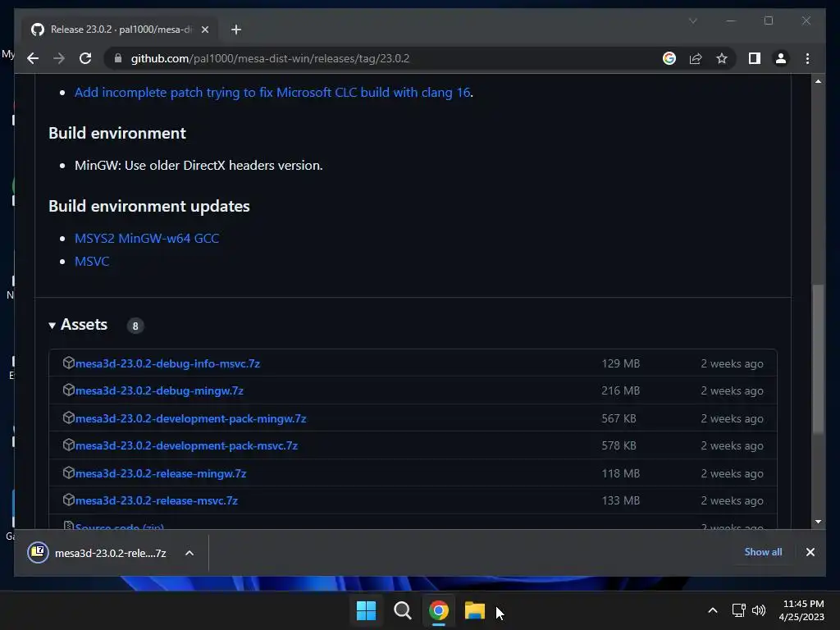The height and width of the screenshot is (630, 840).
Task: Click package icon beside development-pack-msvc.7z
Action: [69, 445]
